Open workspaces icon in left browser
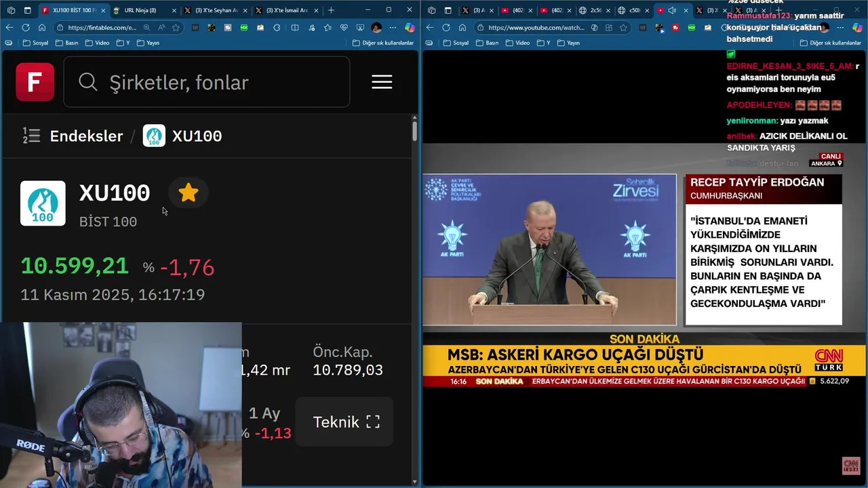Image resolution: width=868 pixels, height=488 pixels. point(11,10)
